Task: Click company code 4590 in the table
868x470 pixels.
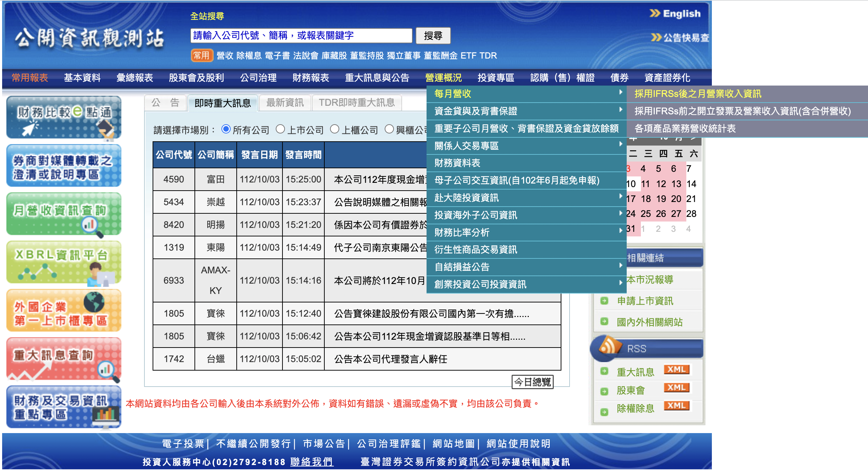Action: [x=174, y=179]
